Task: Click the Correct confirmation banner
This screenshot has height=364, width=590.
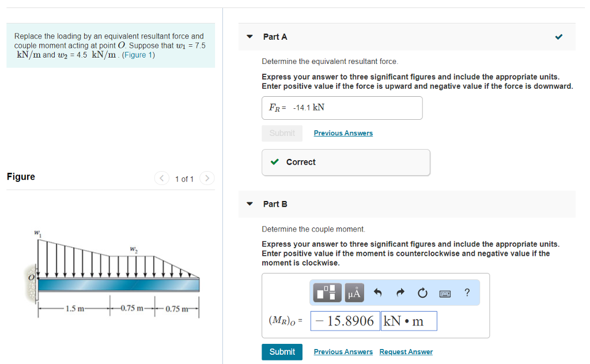Action: coord(346,162)
